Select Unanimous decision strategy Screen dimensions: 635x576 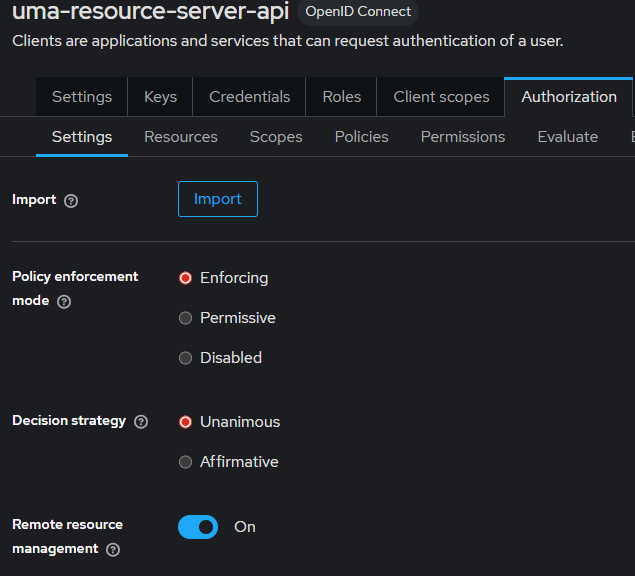pos(185,422)
